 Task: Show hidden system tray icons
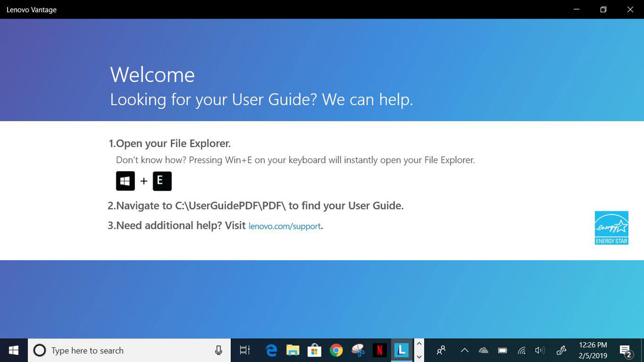pos(464,350)
